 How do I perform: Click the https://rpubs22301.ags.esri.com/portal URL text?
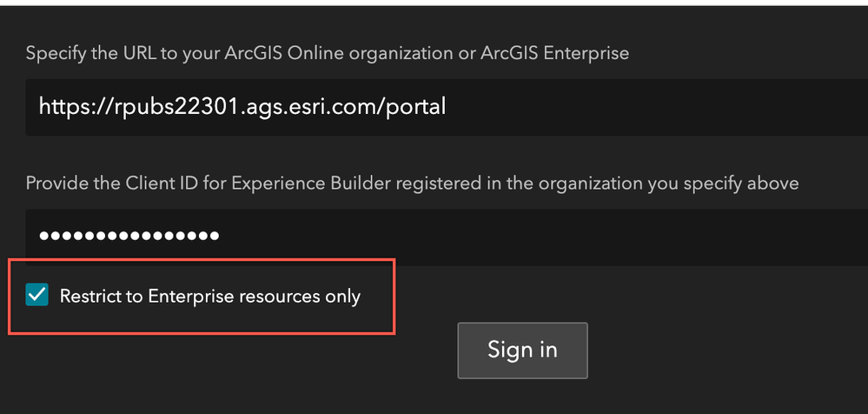(x=242, y=107)
